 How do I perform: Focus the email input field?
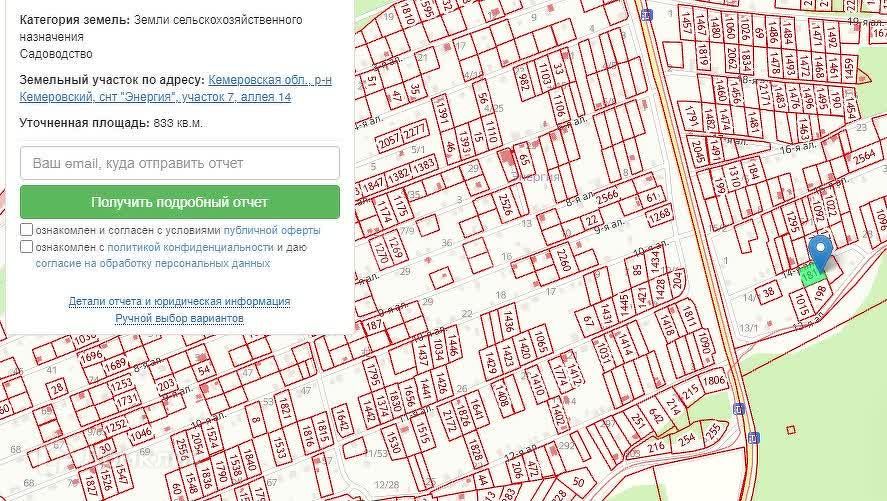(180, 163)
